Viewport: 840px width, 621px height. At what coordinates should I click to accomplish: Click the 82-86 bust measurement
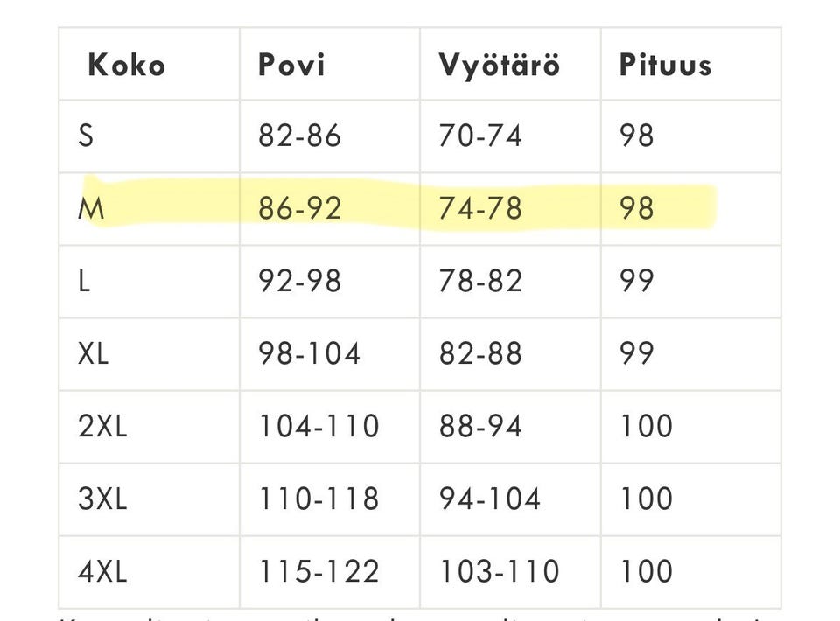pos(299,136)
